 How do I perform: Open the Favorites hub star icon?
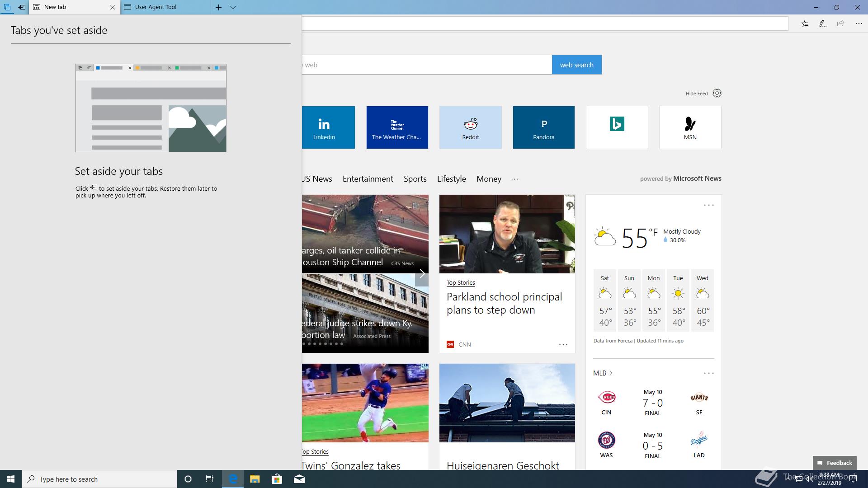click(805, 23)
